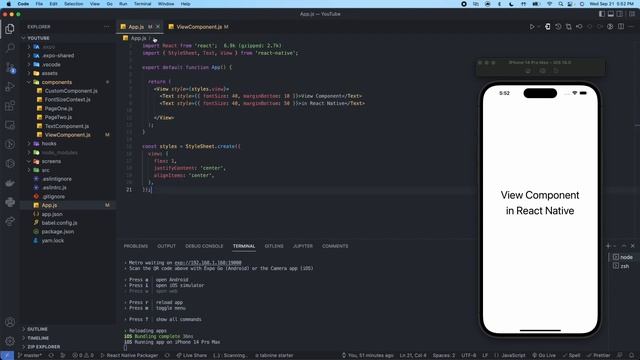Click Go Live in the status bar
The height and width of the screenshot is (360, 640).
click(544, 356)
